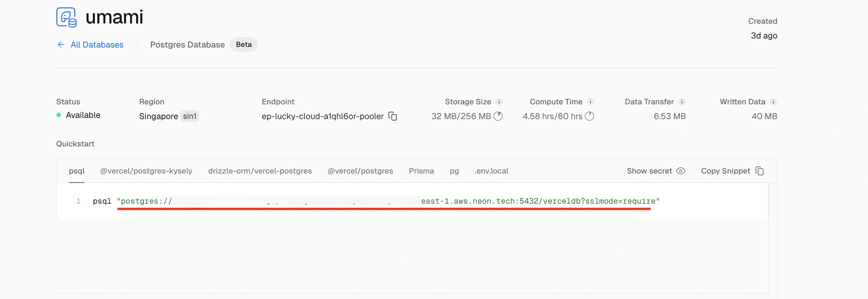Click the Storage Size usage pie indicator
Screen dimensions: 868x299
click(x=498, y=116)
